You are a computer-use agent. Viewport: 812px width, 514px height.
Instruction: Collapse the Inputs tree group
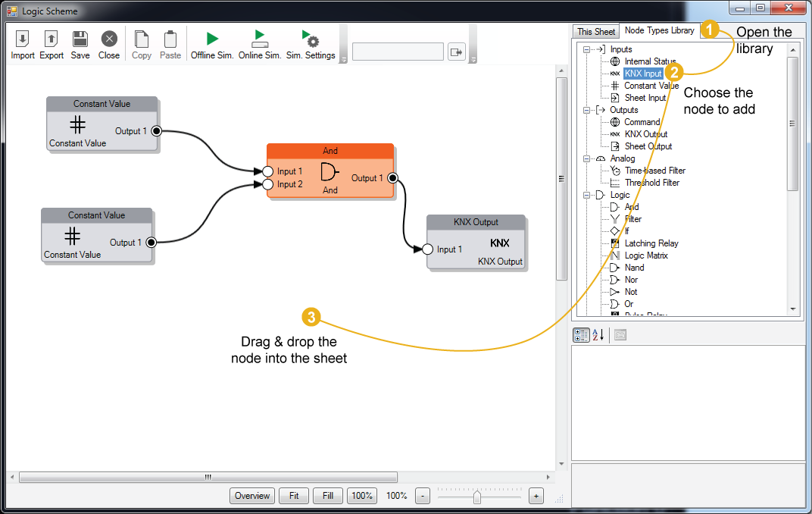586,49
